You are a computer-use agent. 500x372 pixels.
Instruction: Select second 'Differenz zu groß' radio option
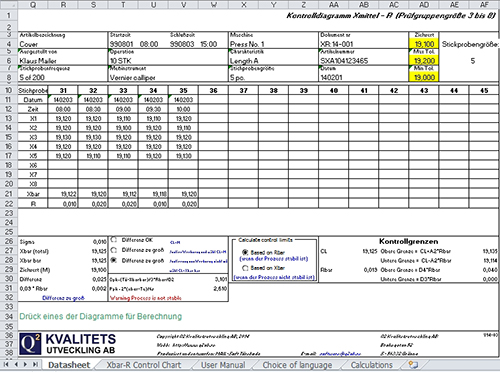(114, 260)
